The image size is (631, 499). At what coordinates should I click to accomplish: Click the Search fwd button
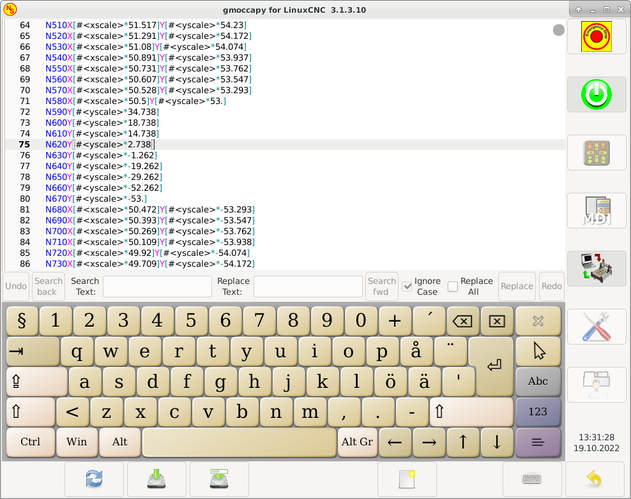click(x=381, y=286)
